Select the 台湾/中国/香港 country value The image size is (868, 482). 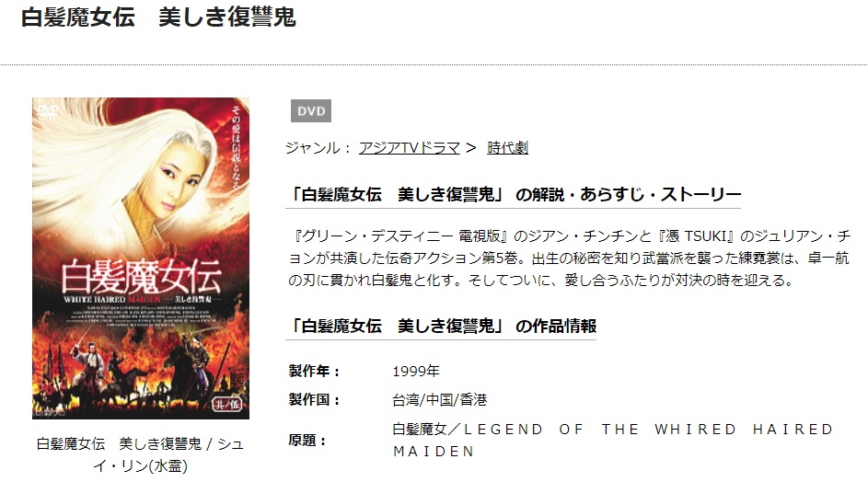(440, 400)
